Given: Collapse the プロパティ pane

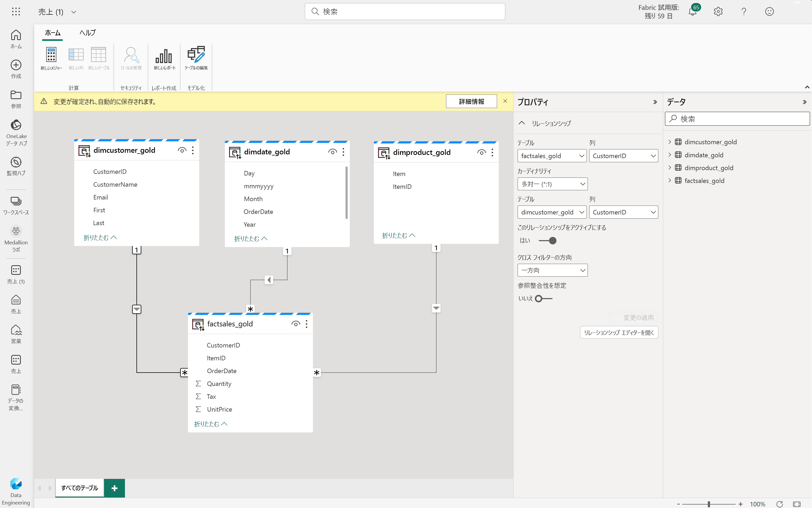Looking at the screenshot, I should click(x=655, y=102).
